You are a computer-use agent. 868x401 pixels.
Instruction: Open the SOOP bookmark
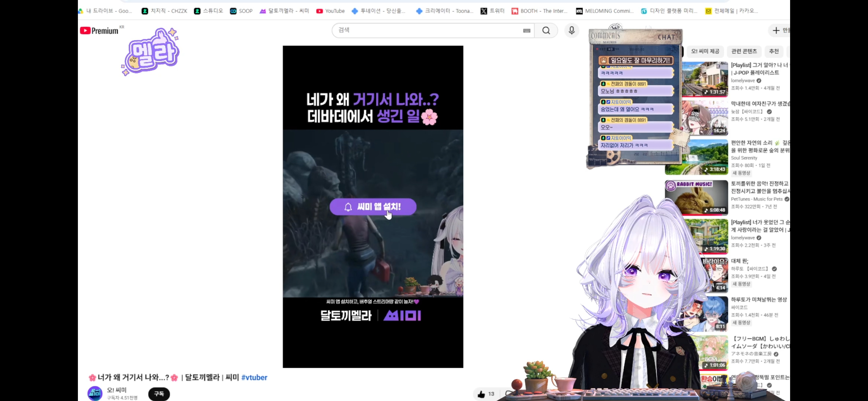(x=241, y=11)
